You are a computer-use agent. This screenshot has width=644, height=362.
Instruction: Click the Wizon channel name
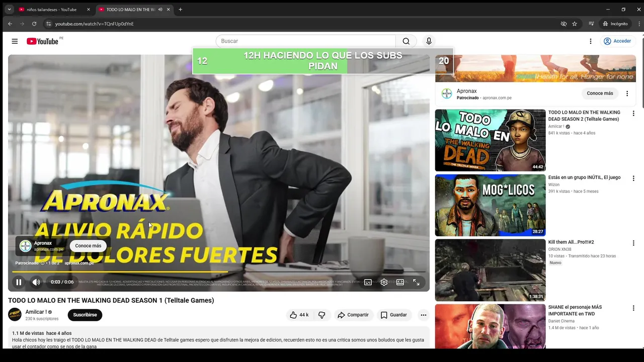coord(554,185)
